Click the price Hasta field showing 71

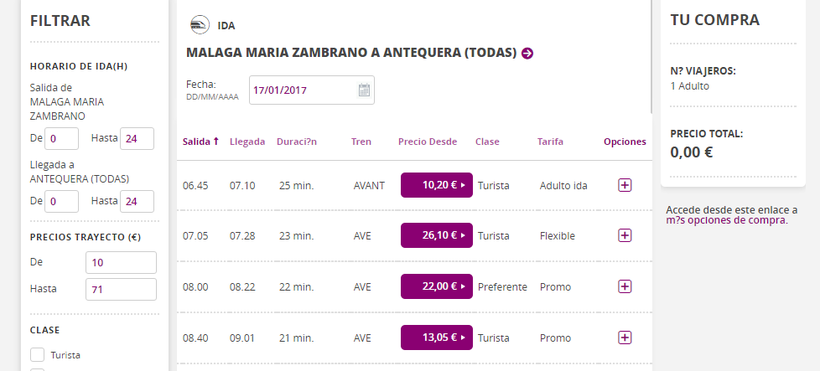point(121,289)
